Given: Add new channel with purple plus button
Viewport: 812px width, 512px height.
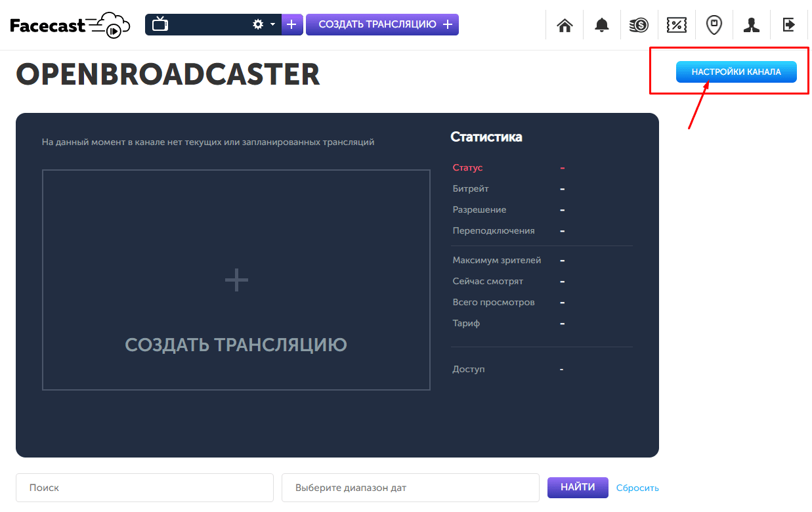Looking at the screenshot, I should click(x=292, y=25).
